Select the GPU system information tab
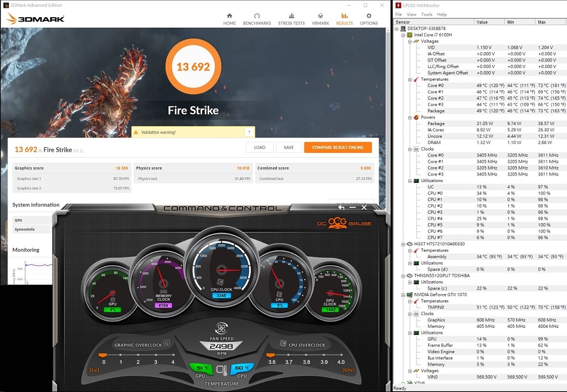This screenshot has height=392, width=567. pos(31,220)
